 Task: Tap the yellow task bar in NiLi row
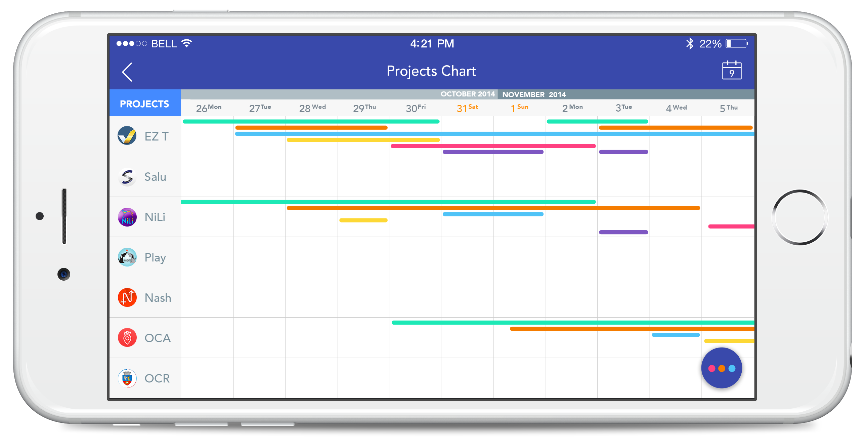pos(363,220)
